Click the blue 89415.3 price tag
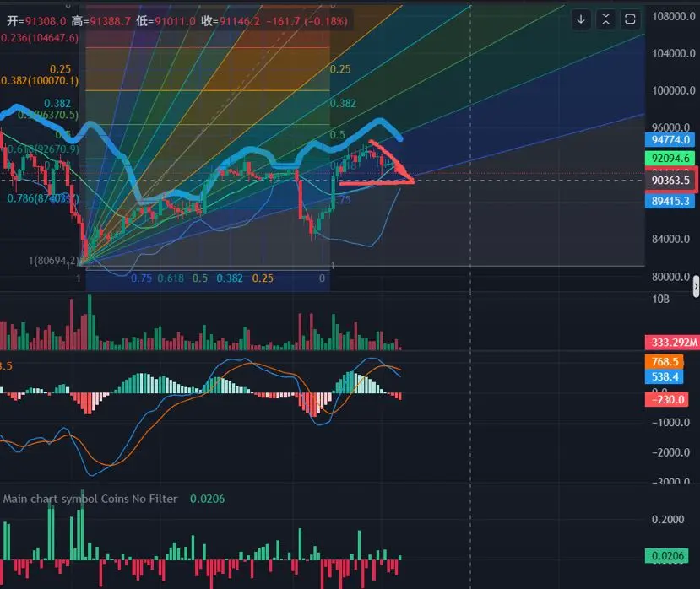 click(x=670, y=201)
